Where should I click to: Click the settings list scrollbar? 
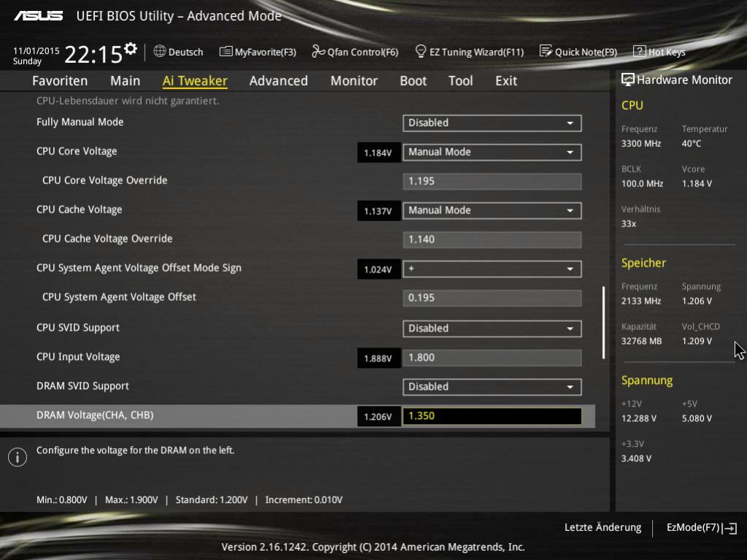click(604, 323)
